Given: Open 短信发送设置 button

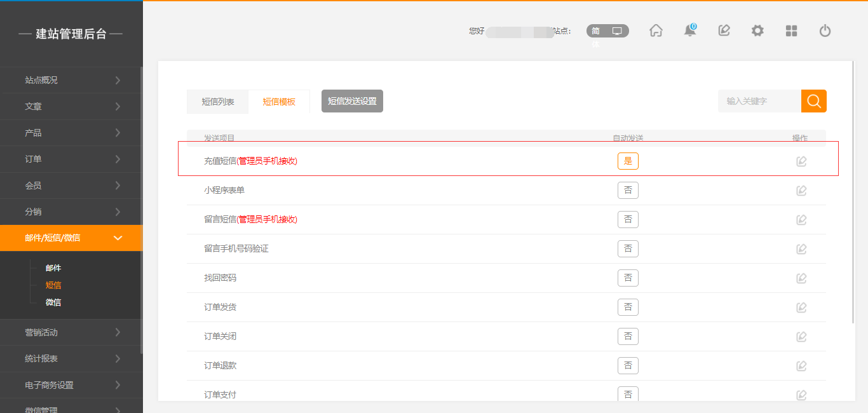Looking at the screenshot, I should point(352,101).
